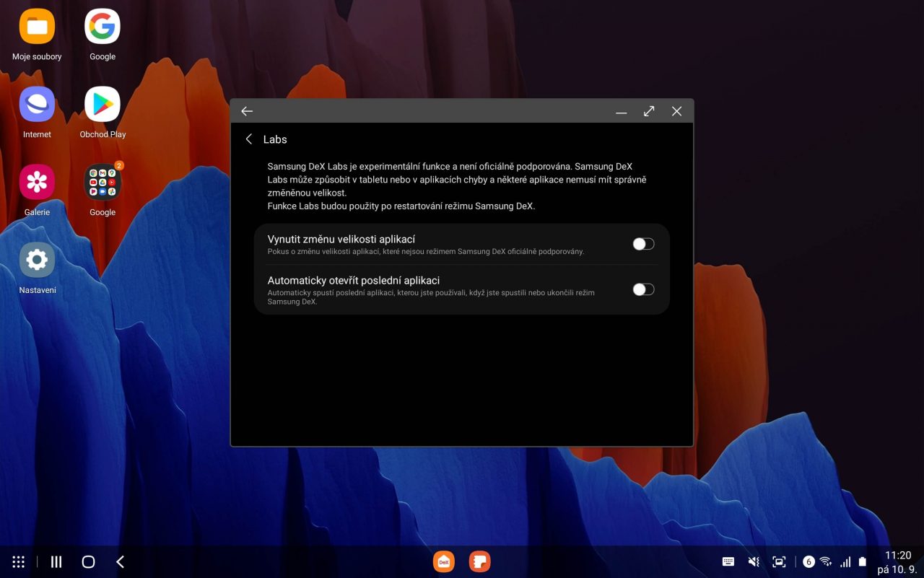This screenshot has width=924, height=578.
Task: Open recent apps from taskbar
Action: (x=56, y=561)
